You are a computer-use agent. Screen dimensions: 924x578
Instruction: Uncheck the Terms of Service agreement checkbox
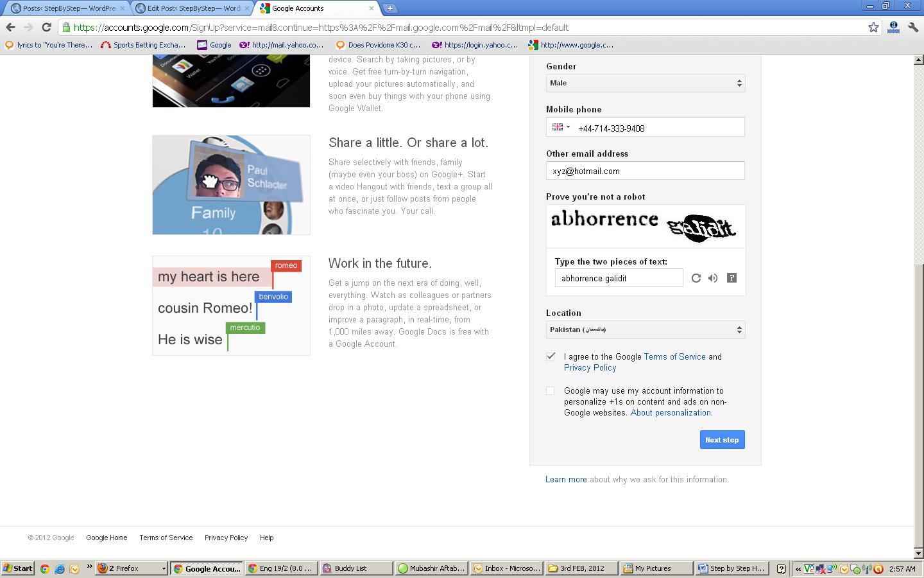click(551, 356)
